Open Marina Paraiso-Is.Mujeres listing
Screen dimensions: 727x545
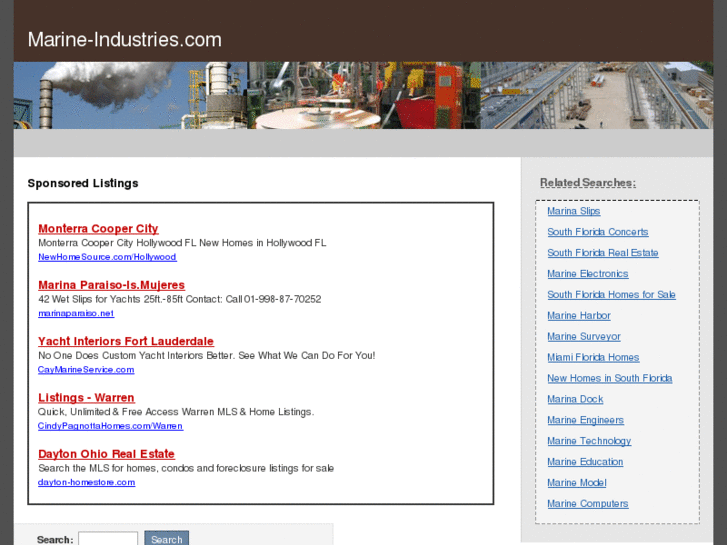click(111, 285)
